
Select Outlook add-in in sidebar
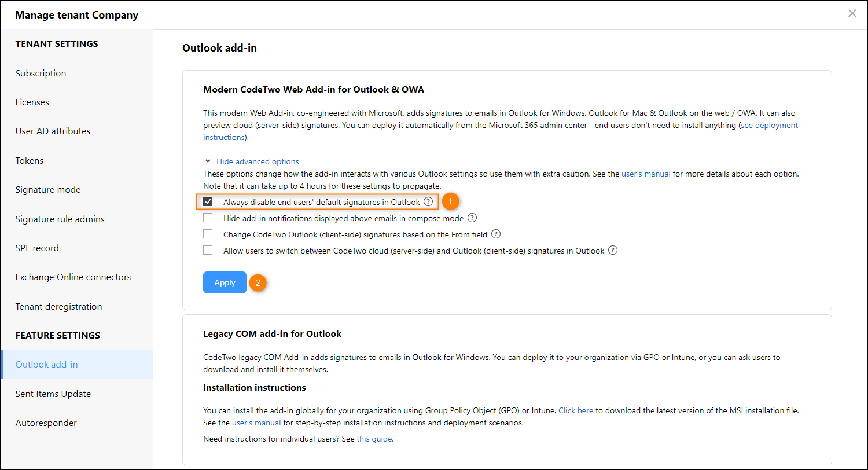pyautogui.click(x=76, y=365)
